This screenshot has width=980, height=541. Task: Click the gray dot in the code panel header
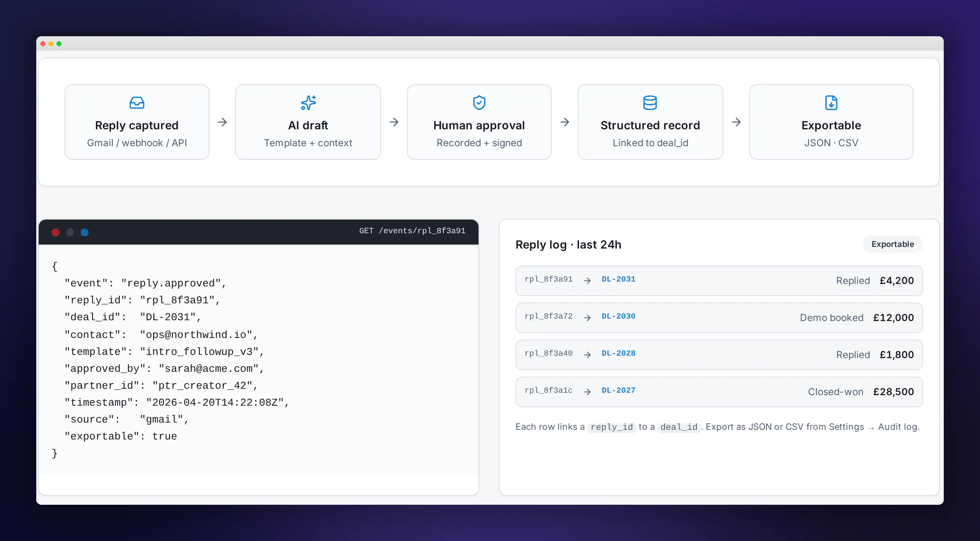pyautogui.click(x=70, y=232)
